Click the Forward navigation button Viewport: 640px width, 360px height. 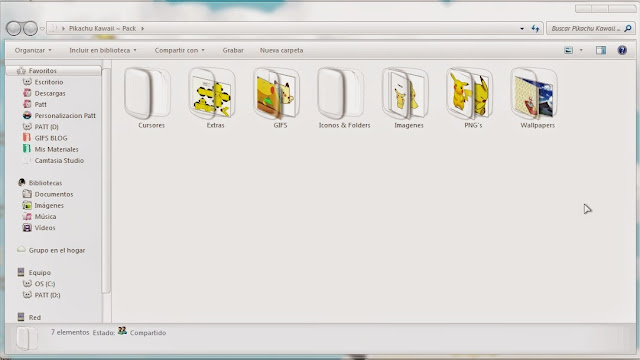click(30, 28)
